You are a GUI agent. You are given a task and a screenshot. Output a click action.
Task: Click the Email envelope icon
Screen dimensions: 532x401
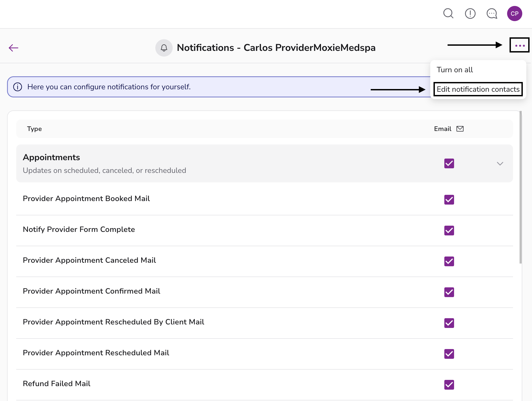tap(460, 129)
